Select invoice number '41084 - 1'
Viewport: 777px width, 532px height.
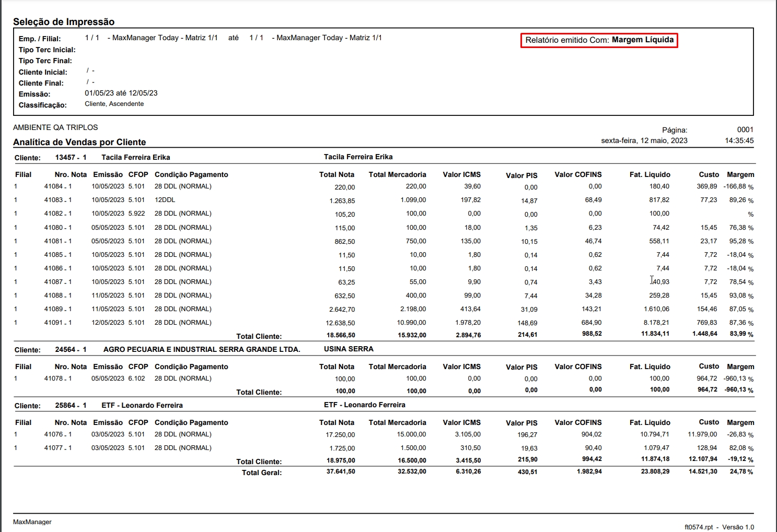point(58,186)
